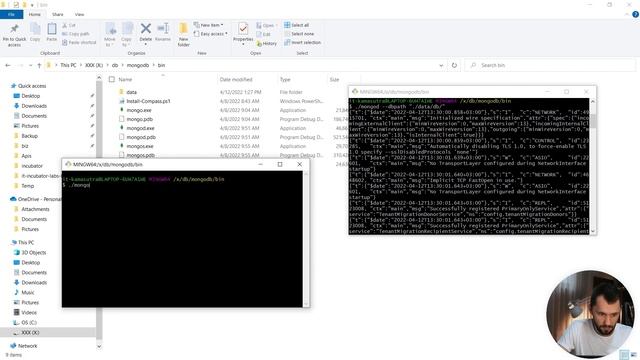Sort by Date modified column

pyautogui.click(x=236, y=80)
